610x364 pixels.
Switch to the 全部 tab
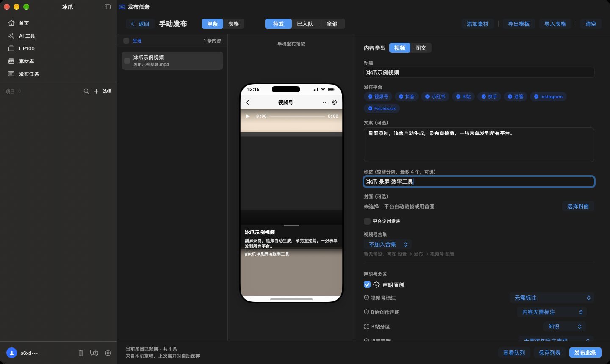click(x=332, y=24)
